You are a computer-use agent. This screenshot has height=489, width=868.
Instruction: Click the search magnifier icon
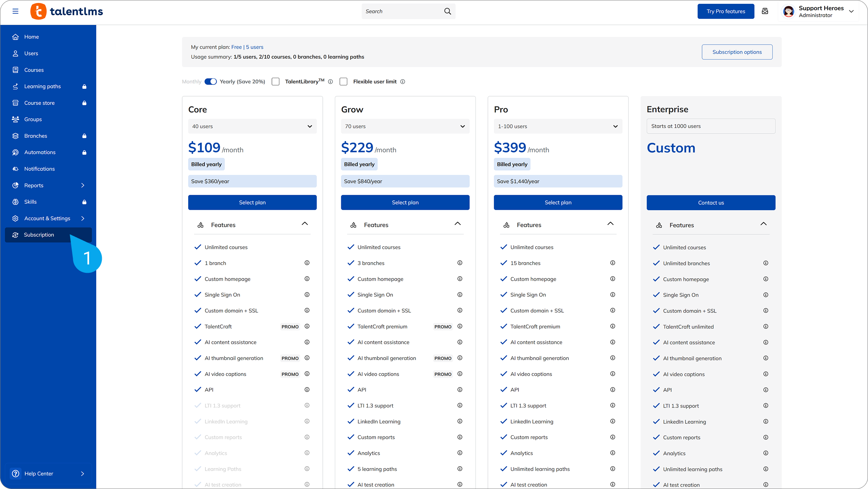point(448,11)
